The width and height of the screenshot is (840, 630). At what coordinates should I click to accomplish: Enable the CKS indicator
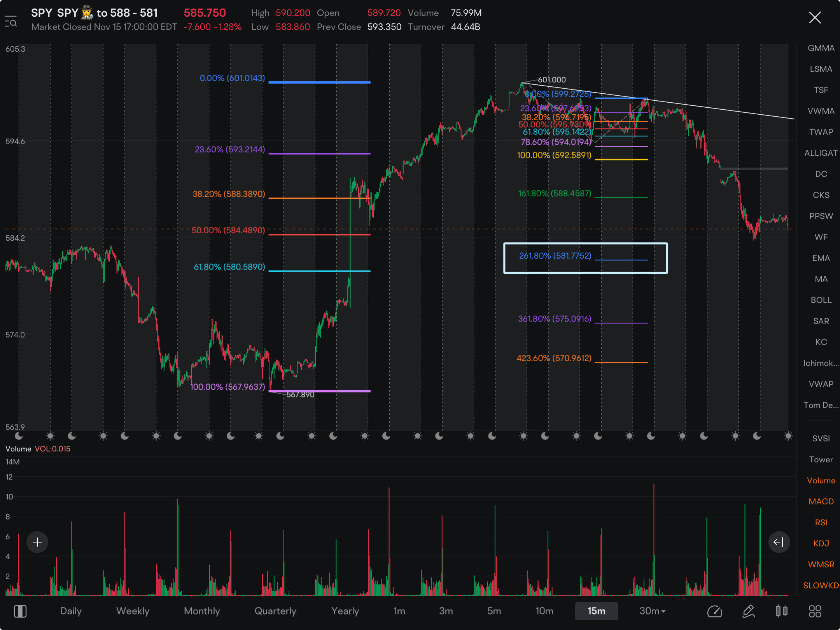(821, 195)
